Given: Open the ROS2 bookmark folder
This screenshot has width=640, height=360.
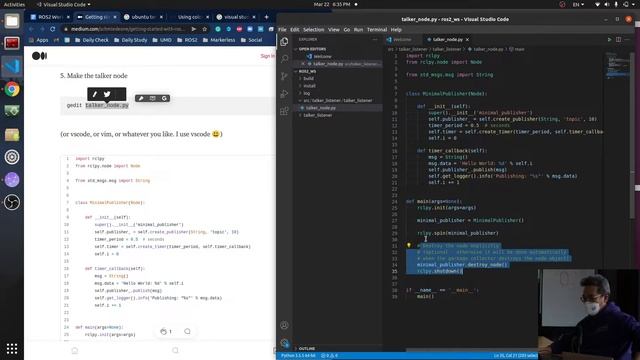Looking at the screenshot, I should click(x=187, y=40).
